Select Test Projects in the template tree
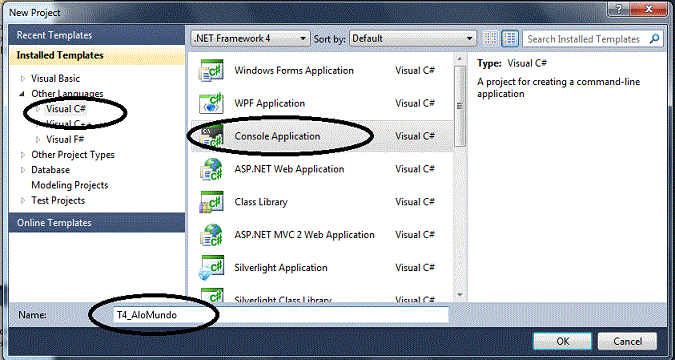Viewport: 675px width, 360px height. [x=58, y=200]
